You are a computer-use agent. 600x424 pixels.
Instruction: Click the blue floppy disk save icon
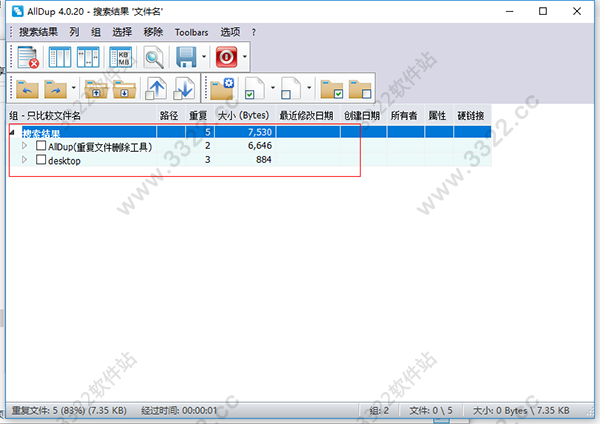tap(186, 57)
